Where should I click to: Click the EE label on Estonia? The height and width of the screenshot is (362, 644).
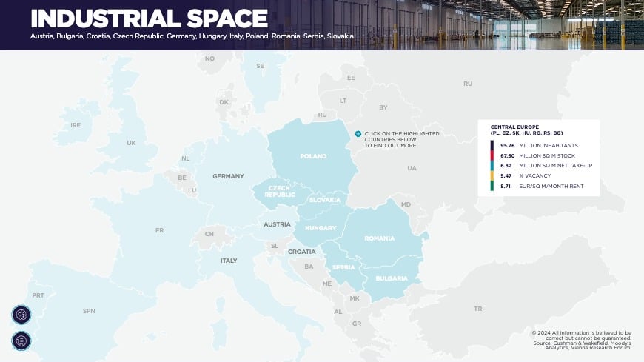point(351,78)
